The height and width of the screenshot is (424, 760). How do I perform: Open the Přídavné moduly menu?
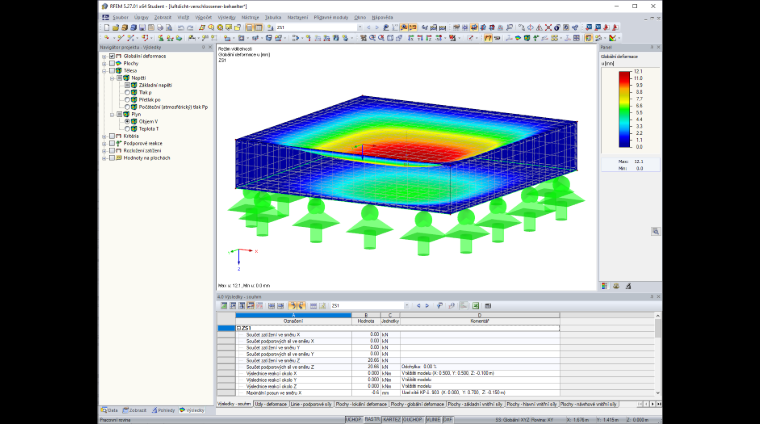pyautogui.click(x=331, y=17)
